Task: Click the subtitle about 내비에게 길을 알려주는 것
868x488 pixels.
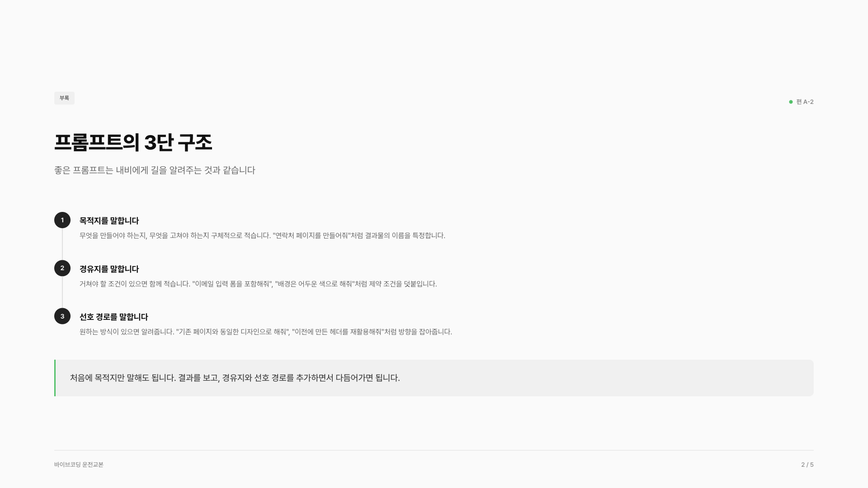Action: click(155, 170)
